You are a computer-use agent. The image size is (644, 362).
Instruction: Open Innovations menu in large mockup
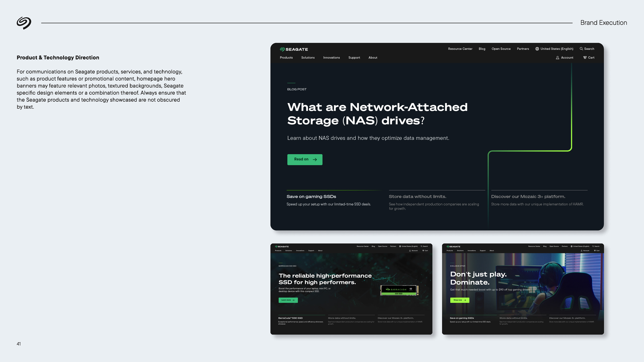point(332,58)
